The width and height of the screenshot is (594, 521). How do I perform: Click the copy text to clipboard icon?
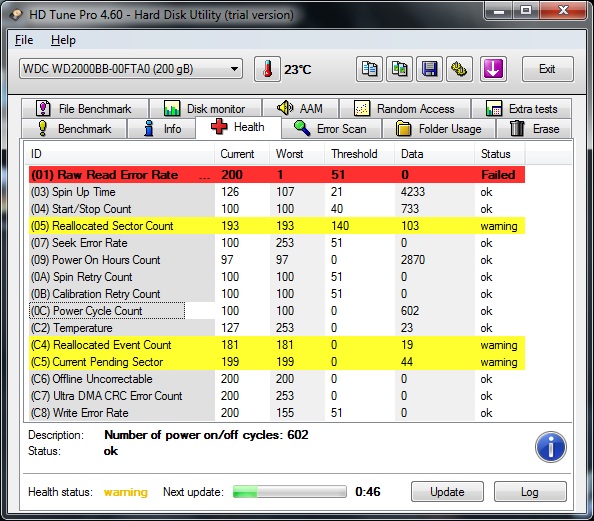pos(369,69)
